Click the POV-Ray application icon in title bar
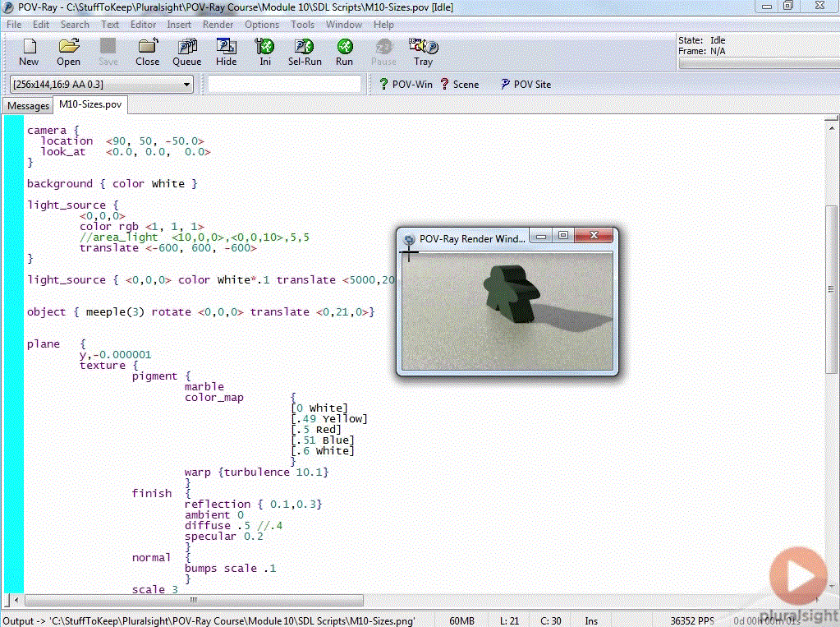Image resolution: width=840 pixels, height=627 pixels. click(x=8, y=7)
